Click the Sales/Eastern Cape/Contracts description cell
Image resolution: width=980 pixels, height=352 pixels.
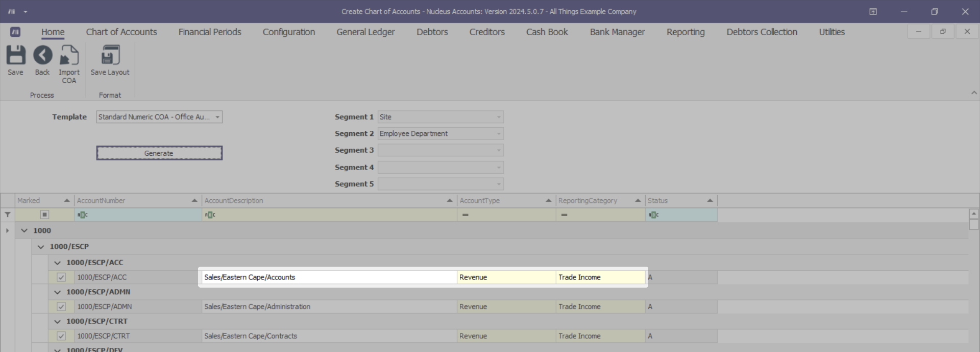329,336
